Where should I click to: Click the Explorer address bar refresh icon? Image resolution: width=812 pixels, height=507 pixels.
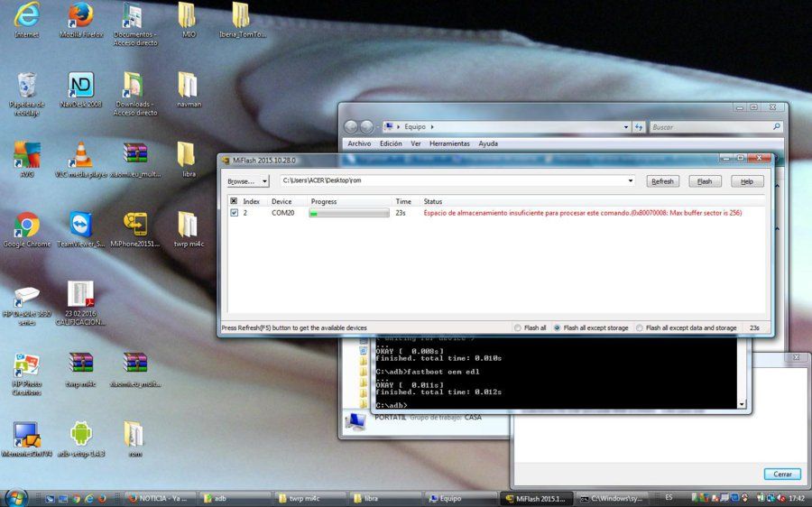[x=639, y=127]
